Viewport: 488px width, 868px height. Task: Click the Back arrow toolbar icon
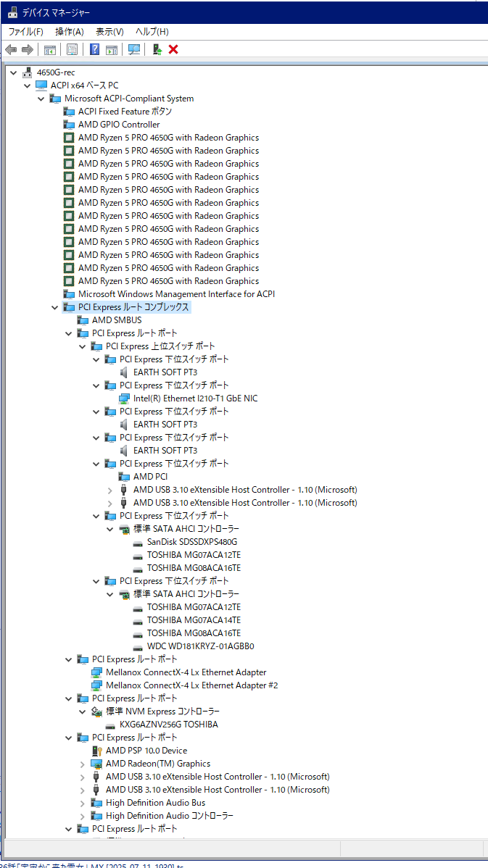[11, 50]
